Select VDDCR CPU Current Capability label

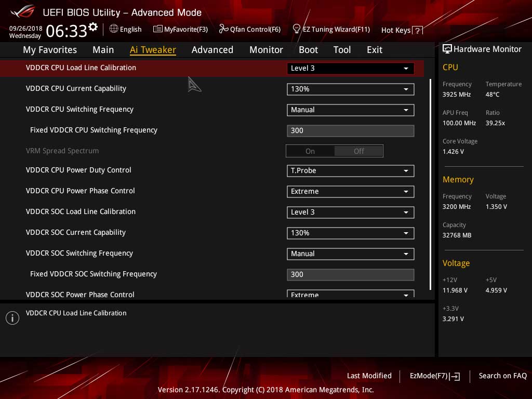(76, 88)
